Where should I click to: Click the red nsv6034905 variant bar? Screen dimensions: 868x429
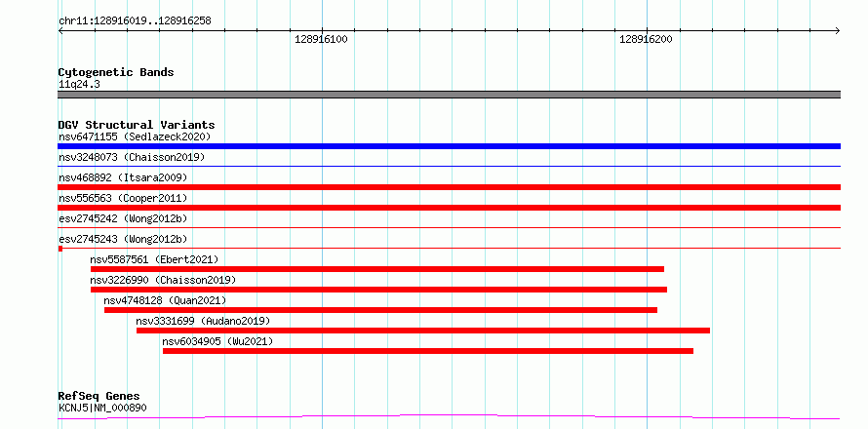(428, 351)
